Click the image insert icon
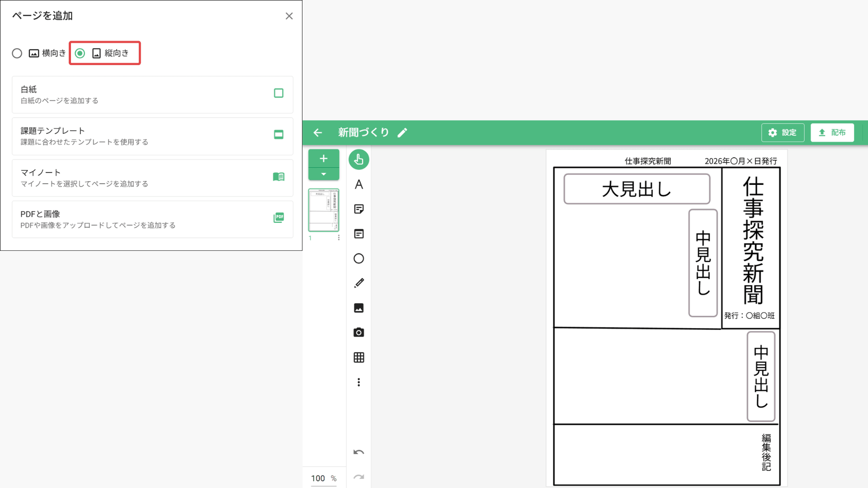Image resolution: width=868 pixels, height=488 pixels. [359, 308]
